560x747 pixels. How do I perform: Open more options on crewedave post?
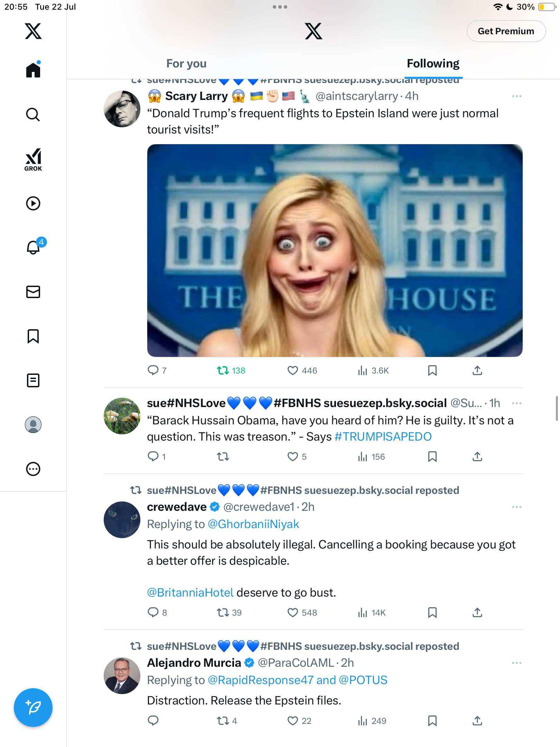point(516,507)
